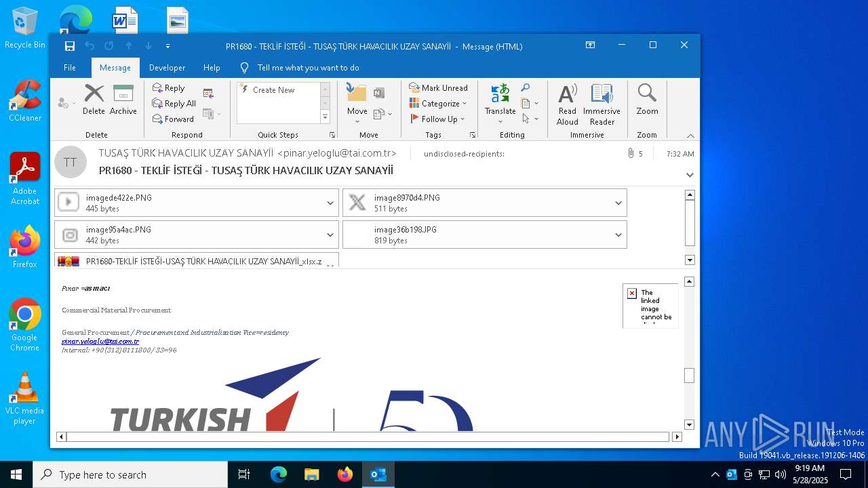
Task: Open the junk/block sender options
Action: coord(66,103)
